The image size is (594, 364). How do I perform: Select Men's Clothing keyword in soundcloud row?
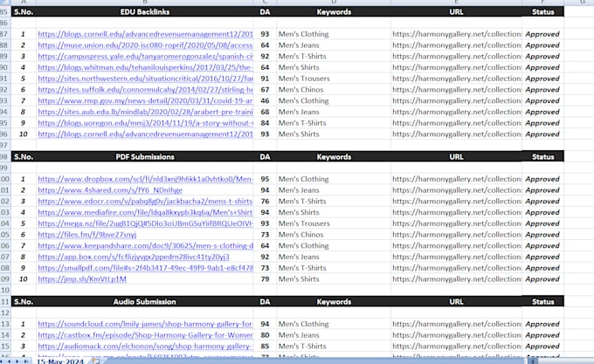click(x=334, y=324)
